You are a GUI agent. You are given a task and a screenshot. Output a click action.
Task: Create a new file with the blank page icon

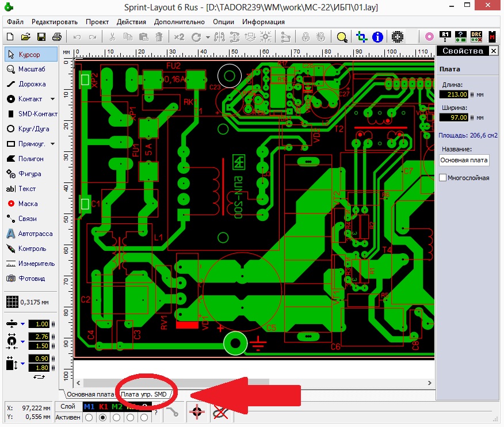point(10,37)
